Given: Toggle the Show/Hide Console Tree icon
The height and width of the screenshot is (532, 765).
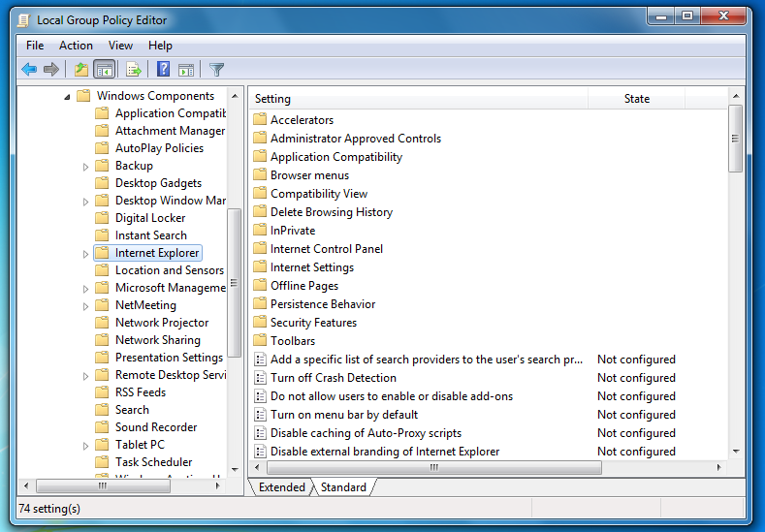Looking at the screenshot, I should [105, 70].
